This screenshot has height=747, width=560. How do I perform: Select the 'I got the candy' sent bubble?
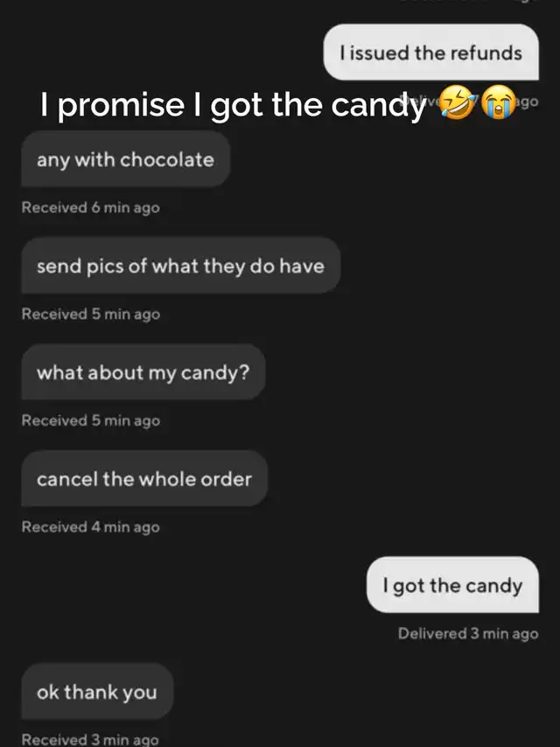point(452,584)
